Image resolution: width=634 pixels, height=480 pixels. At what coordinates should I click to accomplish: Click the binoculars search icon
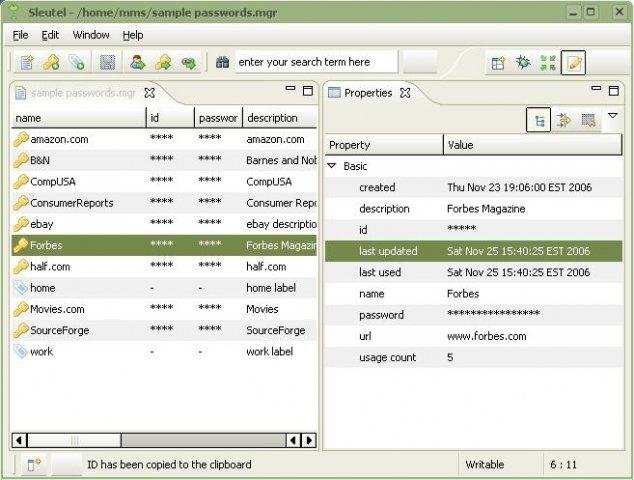click(x=222, y=62)
